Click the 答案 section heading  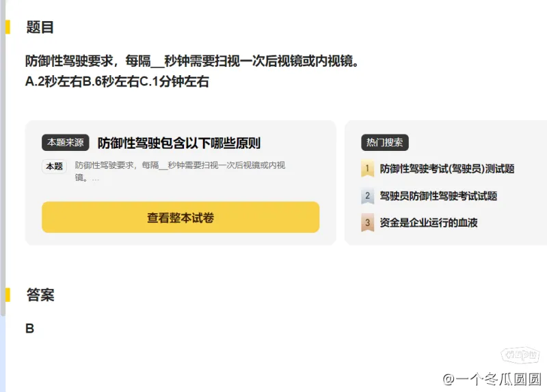(x=40, y=295)
